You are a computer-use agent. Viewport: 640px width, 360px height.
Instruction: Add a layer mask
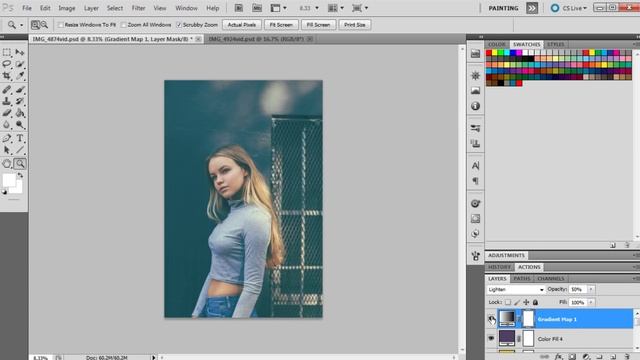[x=572, y=357]
